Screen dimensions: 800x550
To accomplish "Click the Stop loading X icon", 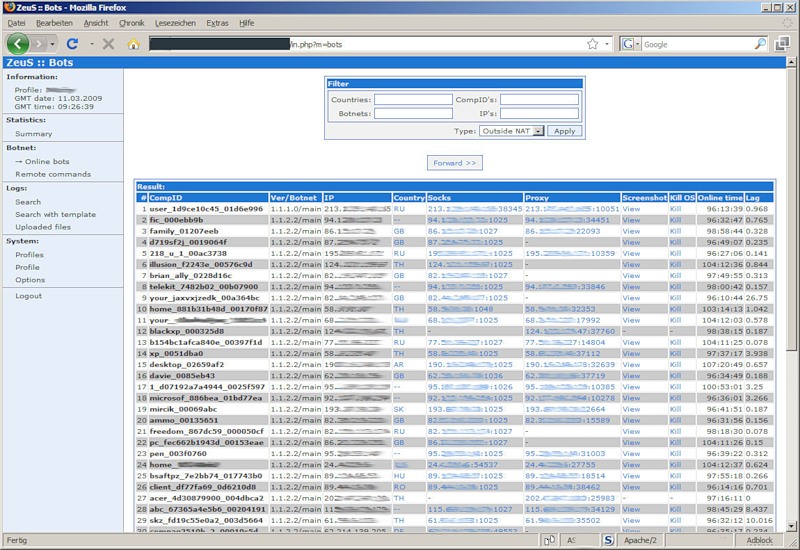I will tap(108, 44).
